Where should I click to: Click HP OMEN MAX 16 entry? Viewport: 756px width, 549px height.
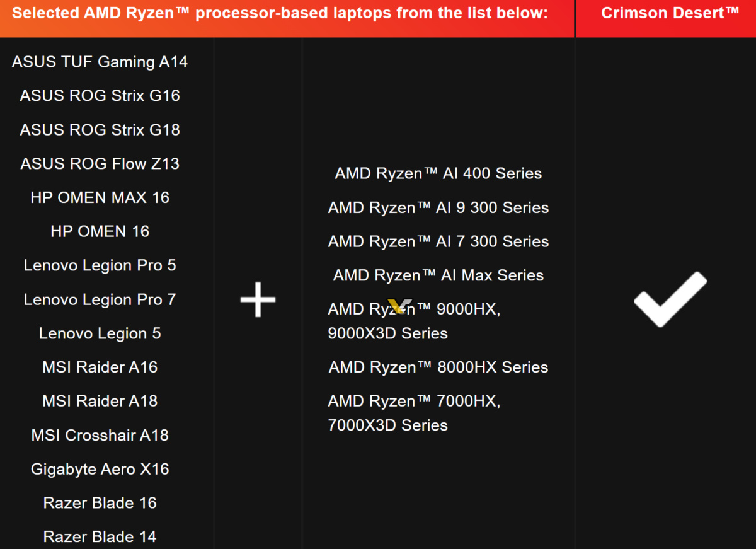point(100,198)
